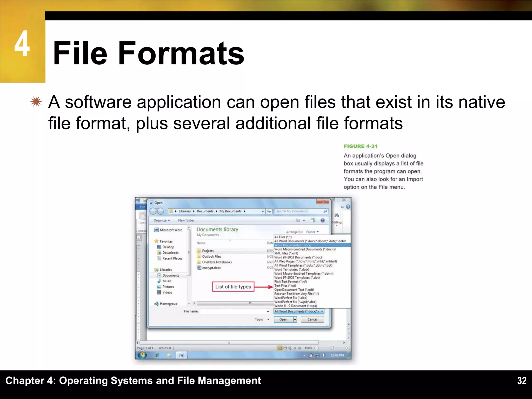Click the Editing binoculars icon in Word ribbon

click(x=337, y=215)
